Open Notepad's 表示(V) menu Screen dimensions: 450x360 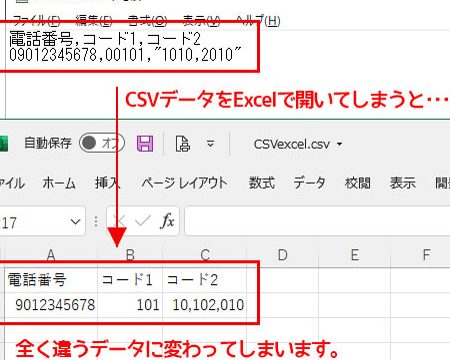pos(202,21)
